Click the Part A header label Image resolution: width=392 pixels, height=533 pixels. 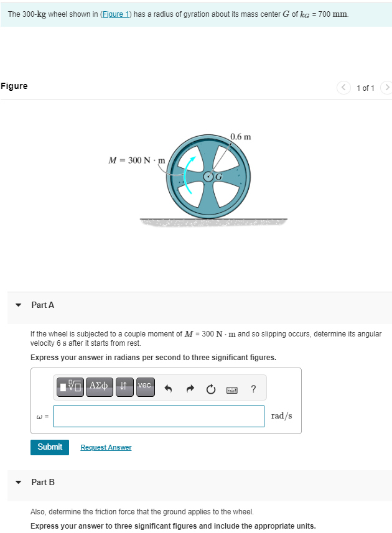click(42, 305)
